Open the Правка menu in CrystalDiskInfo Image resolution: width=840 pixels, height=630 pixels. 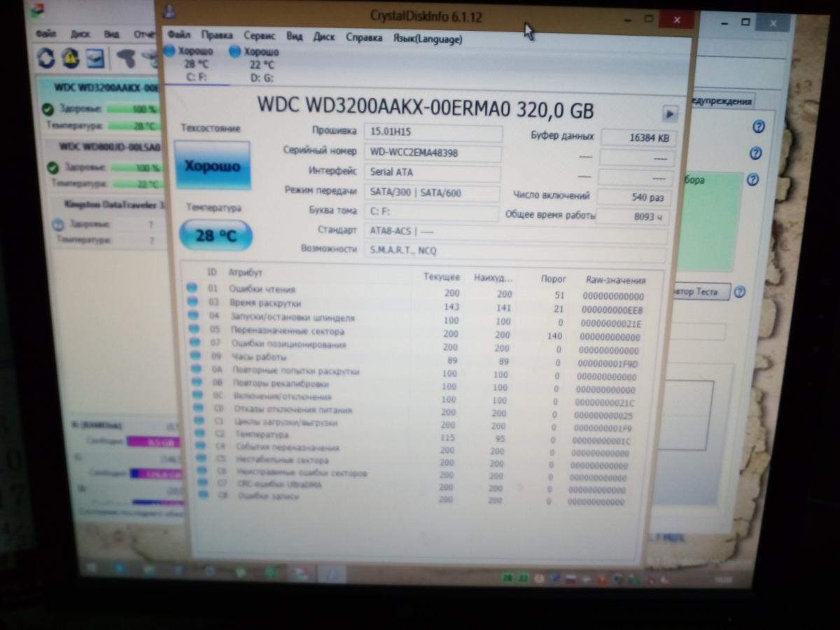217,35
